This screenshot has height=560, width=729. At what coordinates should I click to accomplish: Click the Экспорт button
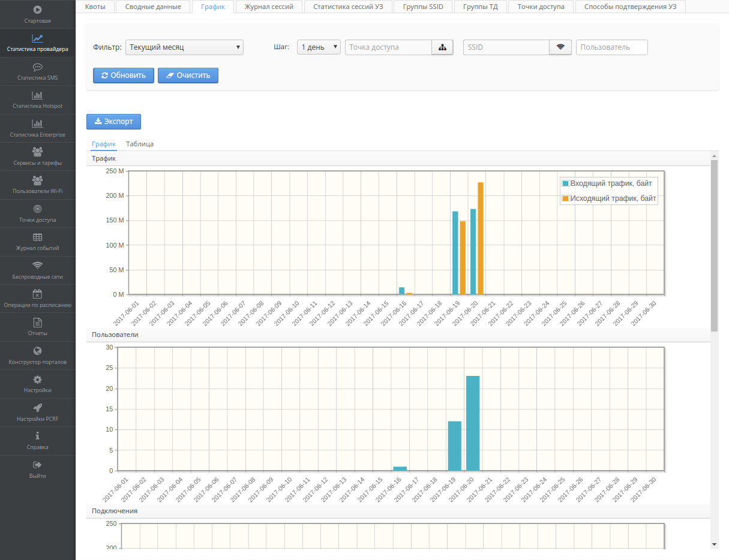[x=113, y=121]
